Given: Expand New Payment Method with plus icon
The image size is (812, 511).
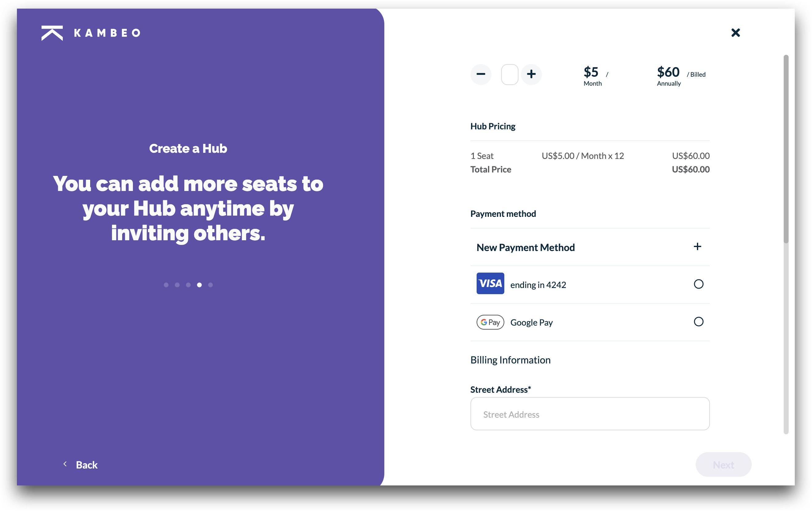Looking at the screenshot, I should click(x=697, y=247).
